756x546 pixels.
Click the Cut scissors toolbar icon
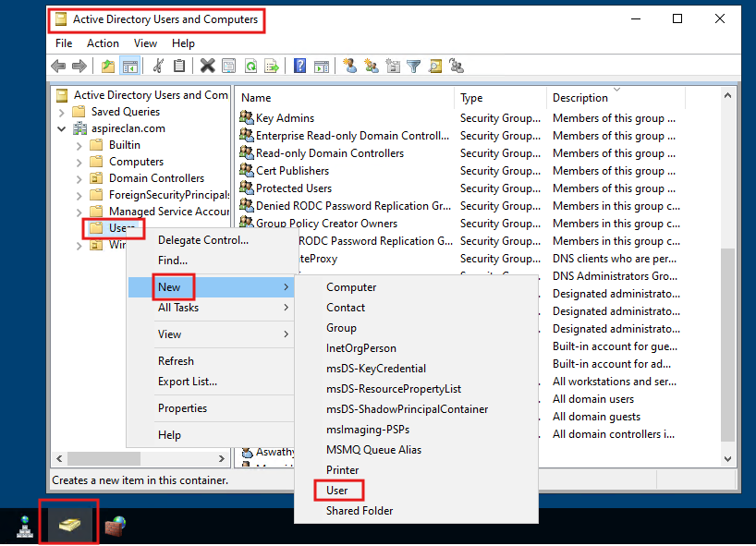158,66
